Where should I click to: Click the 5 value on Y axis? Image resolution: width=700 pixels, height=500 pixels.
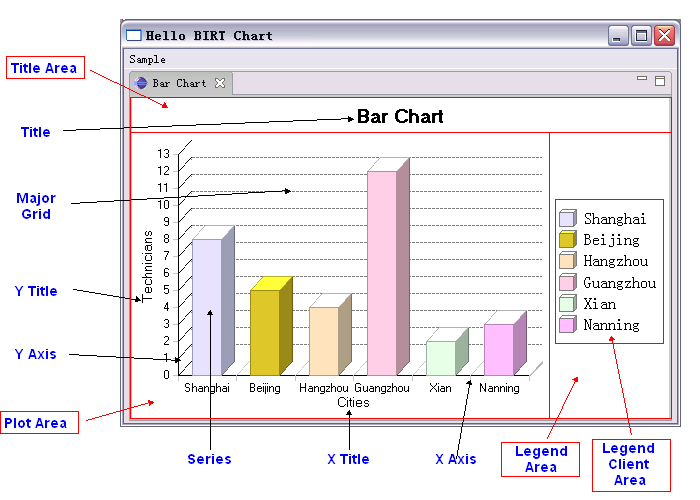pyautogui.click(x=167, y=289)
